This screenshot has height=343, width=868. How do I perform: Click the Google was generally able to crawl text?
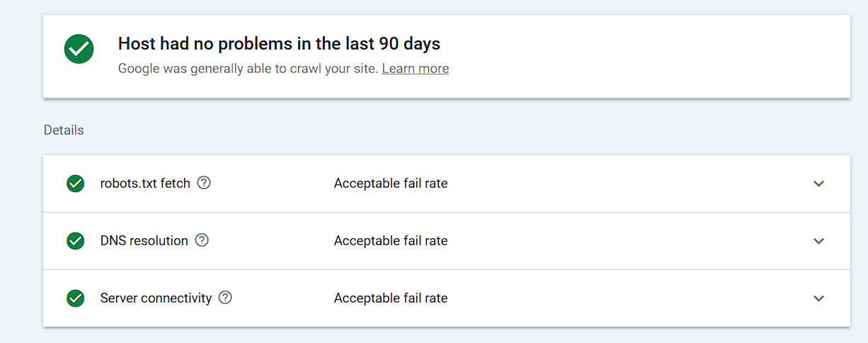(248, 69)
